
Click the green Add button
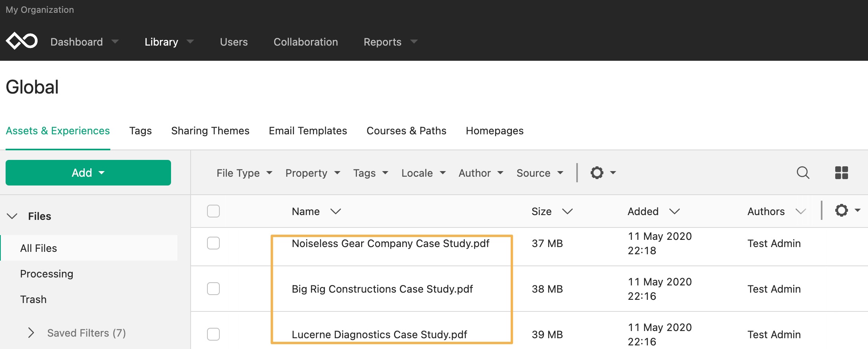pyautogui.click(x=88, y=173)
